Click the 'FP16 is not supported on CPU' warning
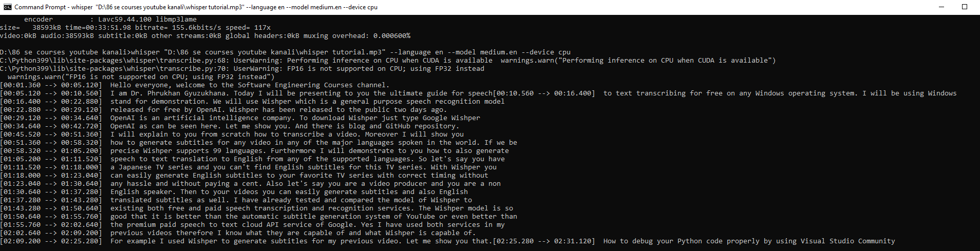This screenshot has height=251, width=980. (x=385, y=69)
